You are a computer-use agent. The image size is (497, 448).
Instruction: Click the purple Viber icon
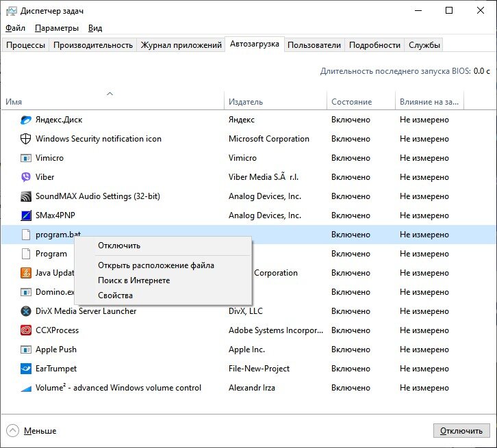click(x=26, y=177)
